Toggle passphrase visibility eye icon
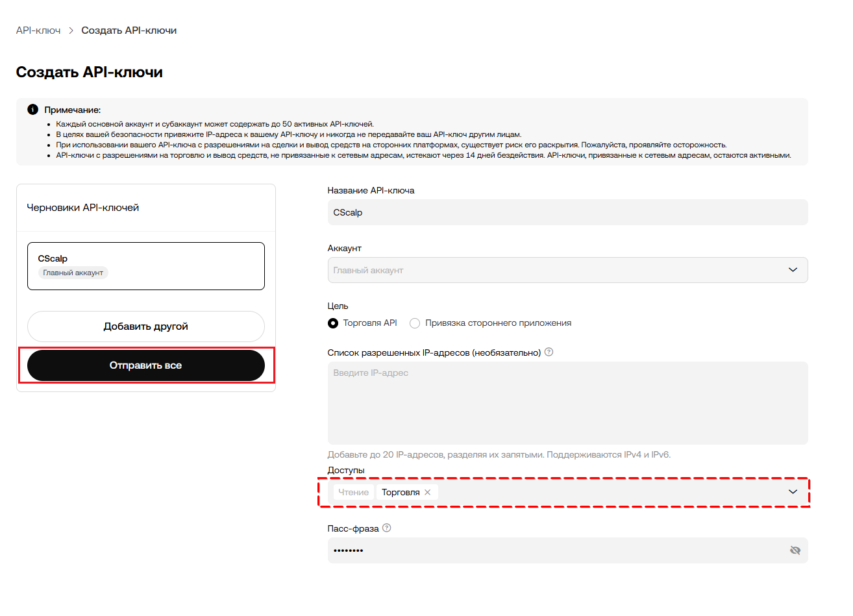 point(795,550)
